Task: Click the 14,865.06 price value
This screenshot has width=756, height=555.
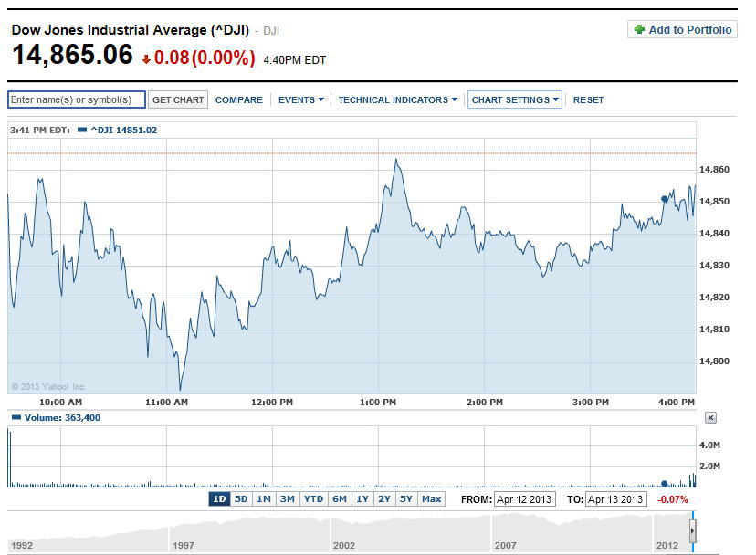Action: pyautogui.click(x=72, y=55)
